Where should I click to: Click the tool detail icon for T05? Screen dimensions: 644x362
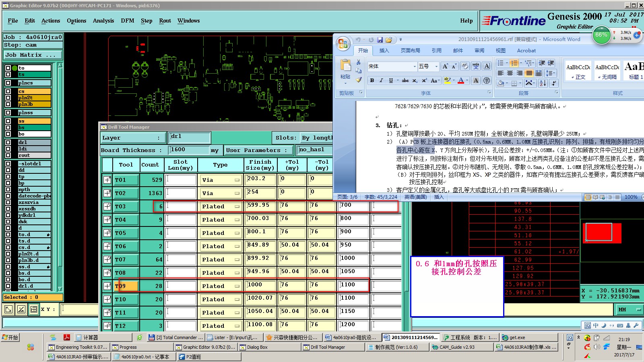point(107,233)
